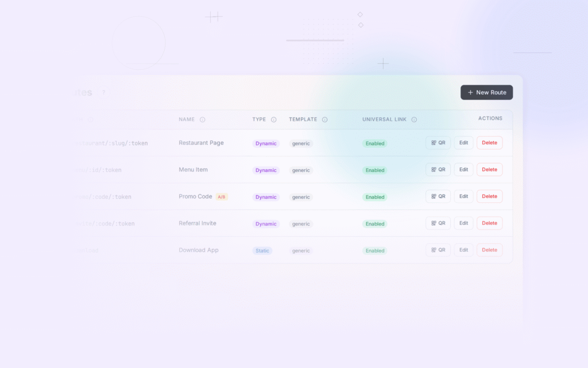This screenshot has height=368, width=588.
Task: Select the path ending slug/:token
Action: (111, 143)
